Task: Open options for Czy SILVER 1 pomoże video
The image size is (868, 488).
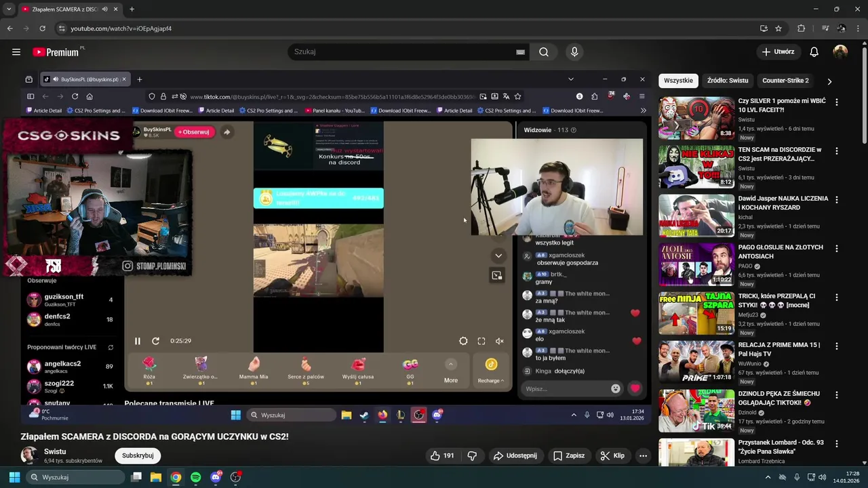Action: [836, 102]
